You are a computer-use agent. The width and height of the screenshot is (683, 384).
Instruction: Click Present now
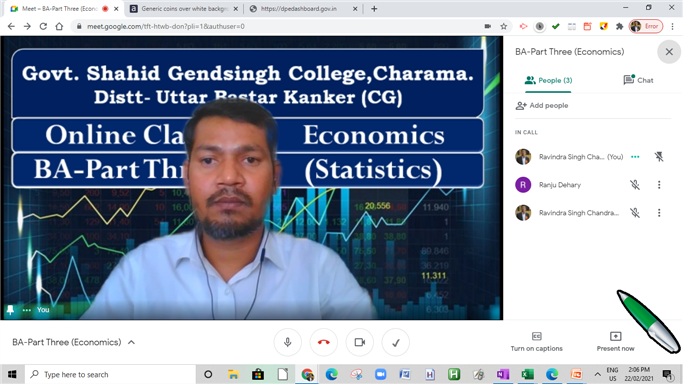tap(615, 342)
